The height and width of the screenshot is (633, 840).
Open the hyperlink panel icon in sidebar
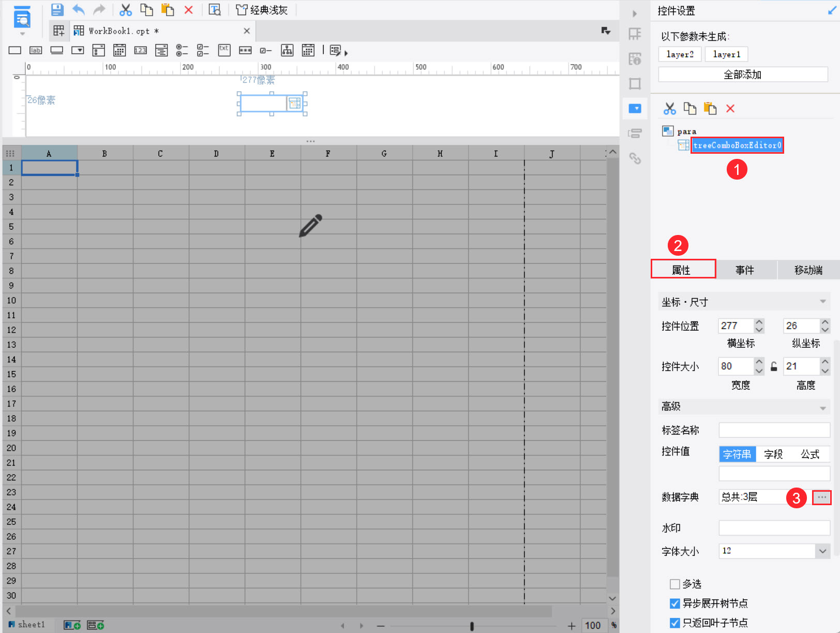coord(635,158)
